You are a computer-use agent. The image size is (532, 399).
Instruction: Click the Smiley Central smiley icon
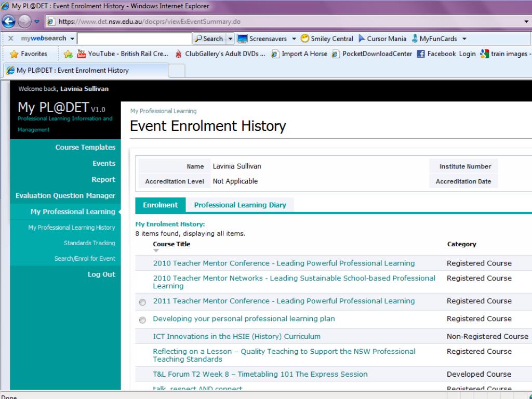(x=305, y=38)
